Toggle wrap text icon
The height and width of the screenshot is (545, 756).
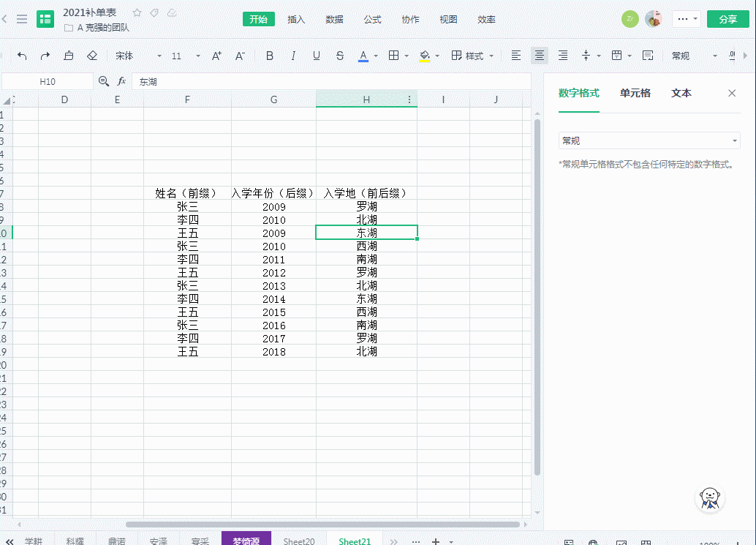pos(648,56)
